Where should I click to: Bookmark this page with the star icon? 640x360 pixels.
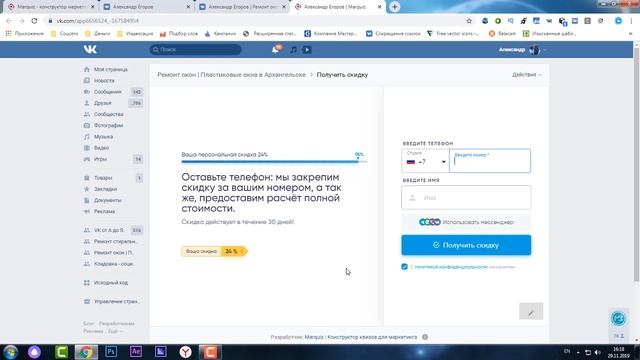coord(469,21)
